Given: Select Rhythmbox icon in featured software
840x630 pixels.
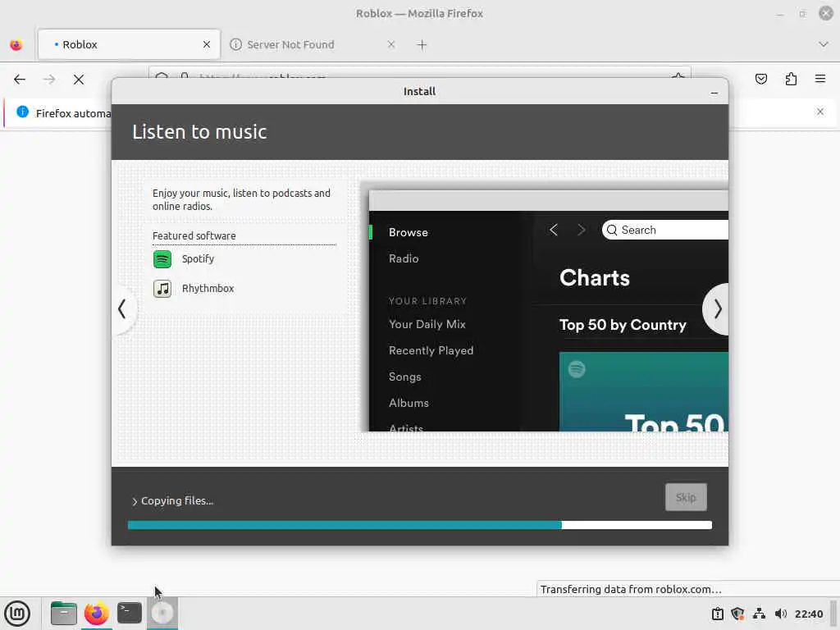Looking at the screenshot, I should click(x=162, y=289).
